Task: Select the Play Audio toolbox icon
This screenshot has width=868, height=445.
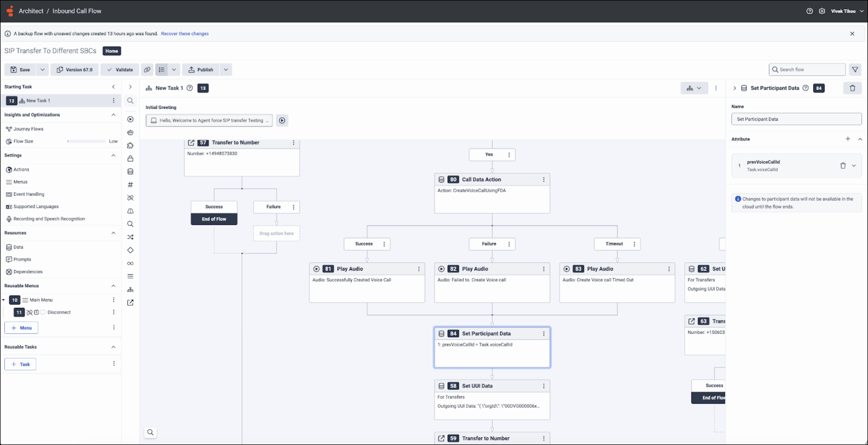Action: [x=130, y=119]
